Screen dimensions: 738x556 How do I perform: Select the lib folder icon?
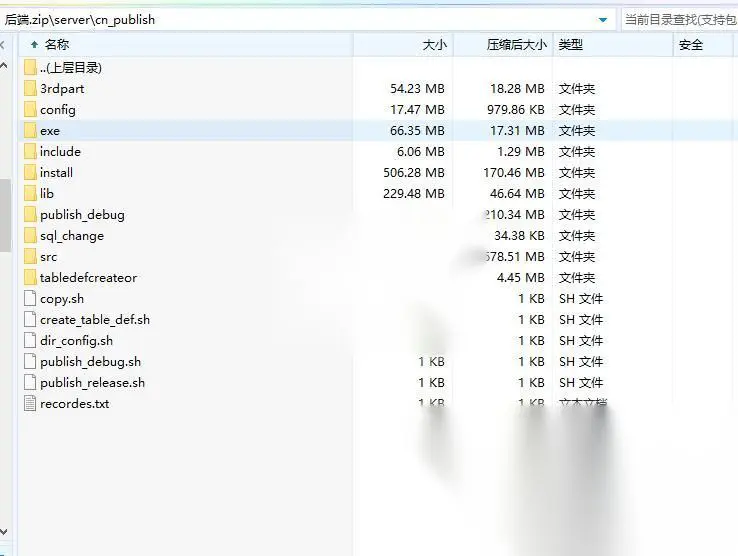30,193
